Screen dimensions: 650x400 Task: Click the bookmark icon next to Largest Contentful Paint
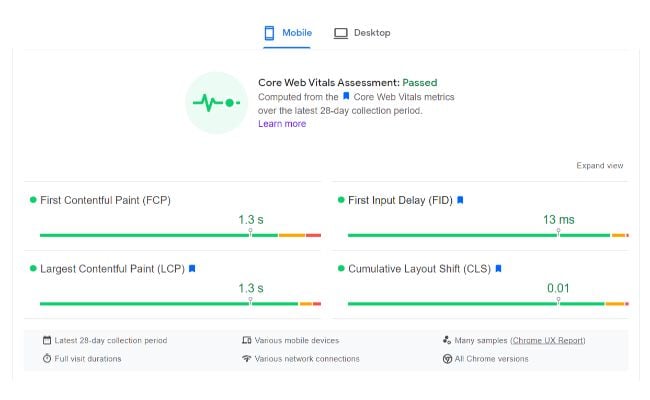point(192,269)
